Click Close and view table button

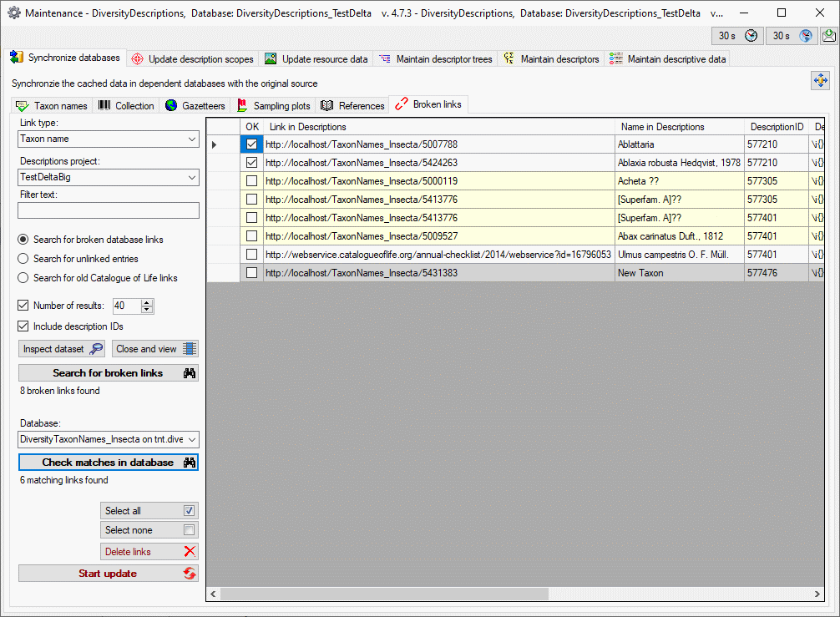point(155,349)
